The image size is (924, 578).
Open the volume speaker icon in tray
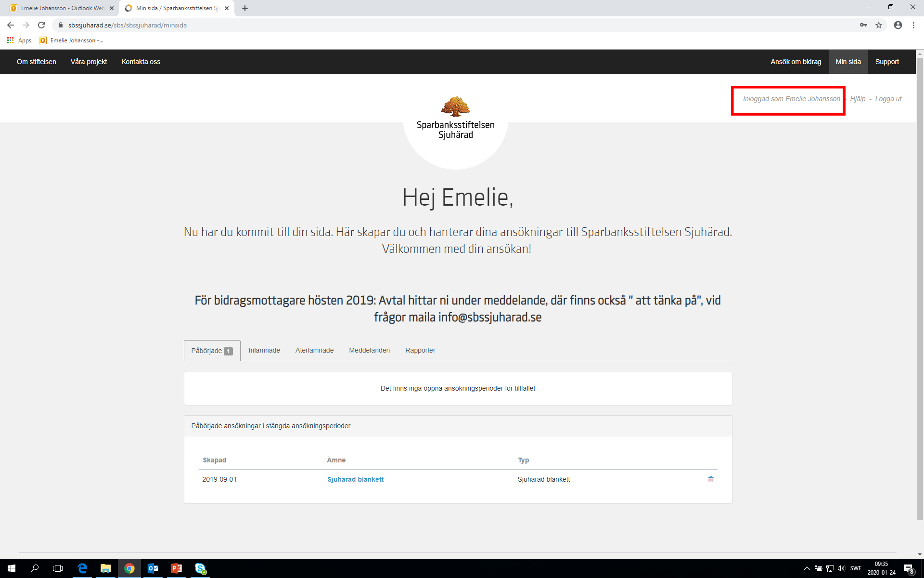[x=841, y=568]
